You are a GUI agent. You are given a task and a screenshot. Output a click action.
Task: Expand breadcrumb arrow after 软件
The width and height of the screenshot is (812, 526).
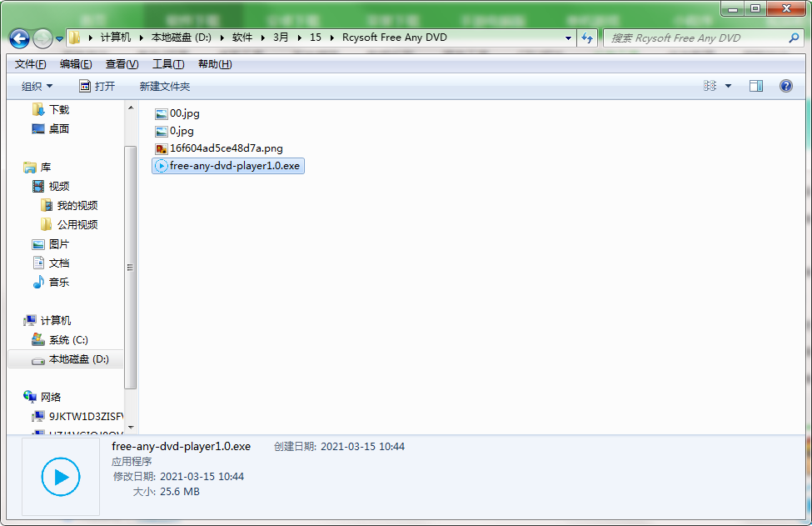(x=262, y=38)
